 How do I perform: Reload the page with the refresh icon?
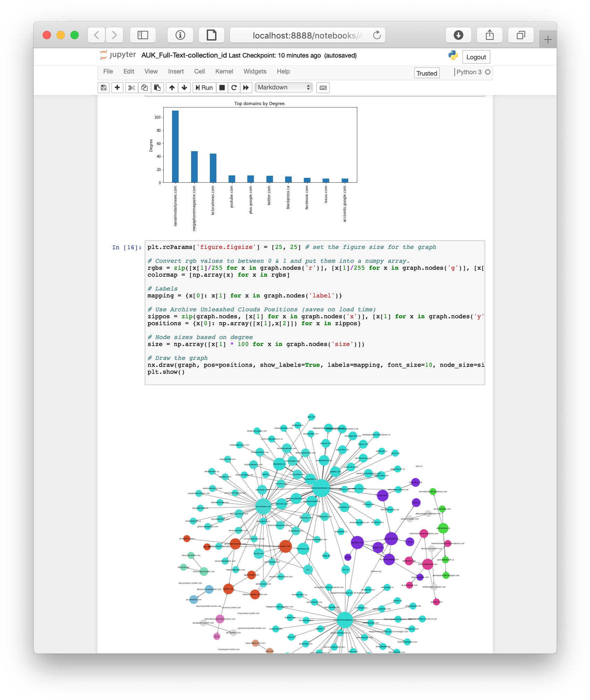377,35
